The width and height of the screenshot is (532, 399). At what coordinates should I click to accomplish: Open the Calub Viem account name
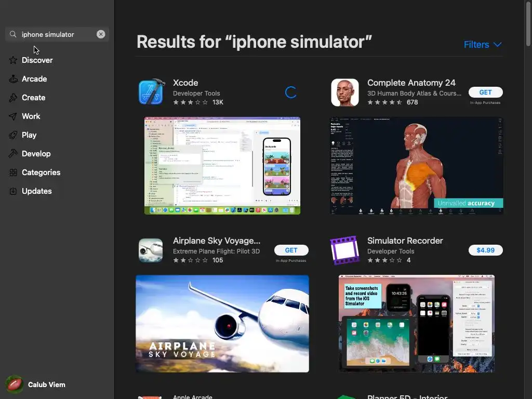pos(46,385)
